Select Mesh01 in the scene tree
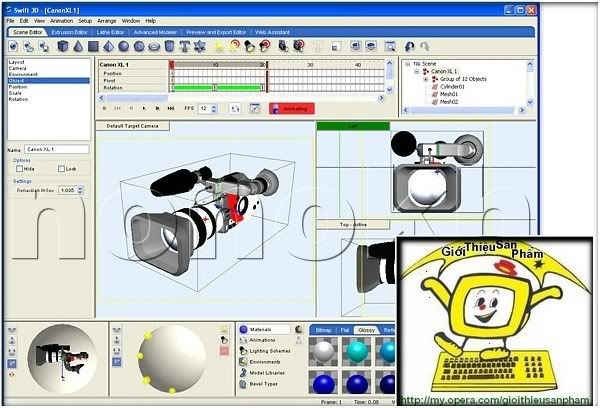This screenshot has height=408, width=600. pos(449,95)
